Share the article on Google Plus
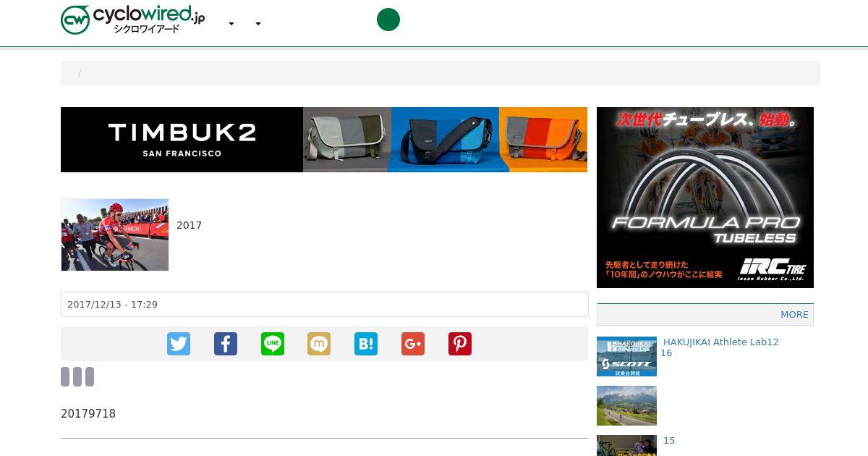The height and width of the screenshot is (456, 868). (x=413, y=344)
